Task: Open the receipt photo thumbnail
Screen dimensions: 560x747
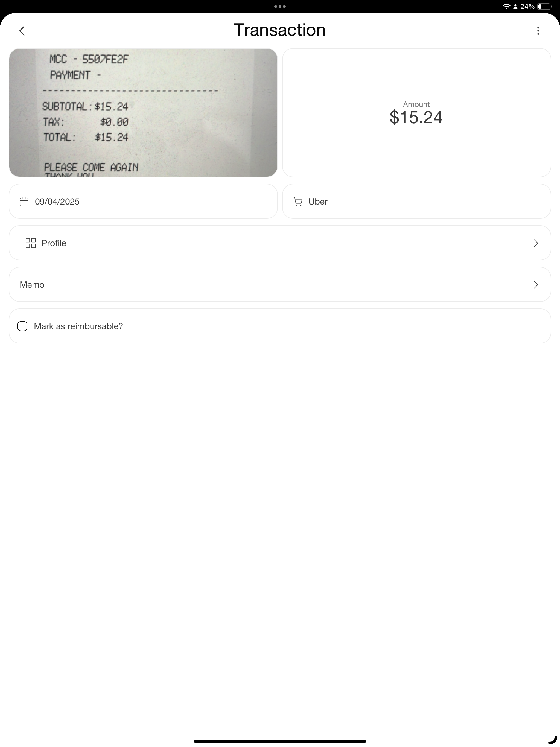Action: [143, 112]
